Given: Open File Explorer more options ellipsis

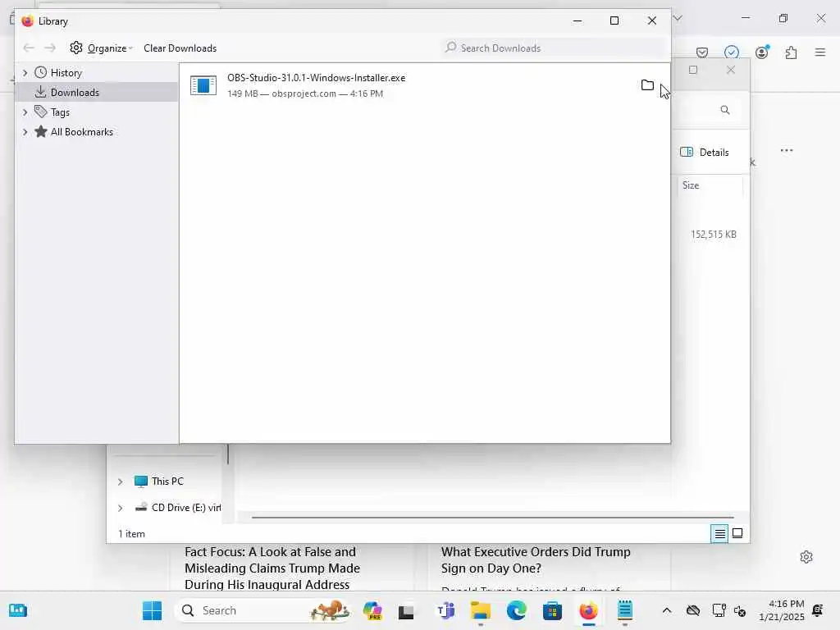Looking at the screenshot, I should click(x=787, y=151).
